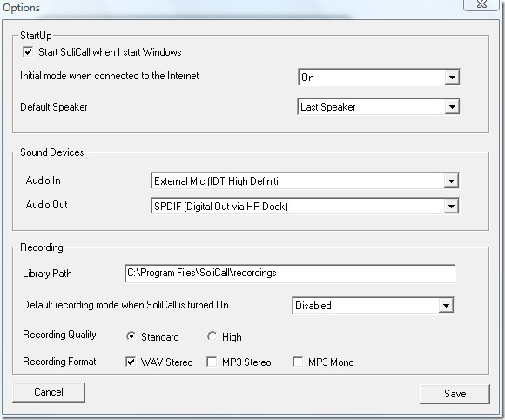Open the Initial mode dropdown arrow
Image resolution: width=505 pixels, height=420 pixels.
(x=452, y=78)
